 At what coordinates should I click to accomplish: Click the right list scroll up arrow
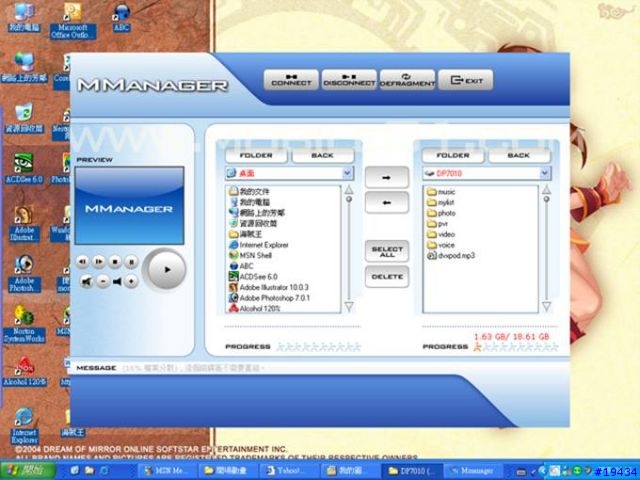547,190
